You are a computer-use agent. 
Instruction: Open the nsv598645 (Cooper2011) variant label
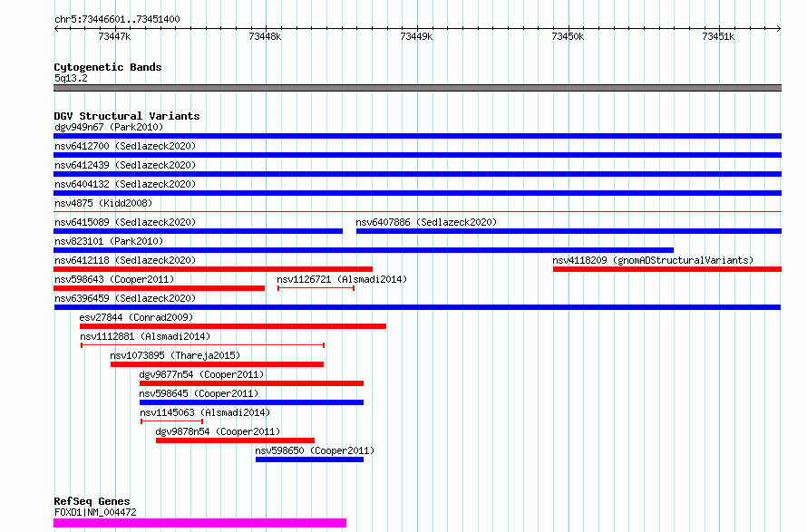(199, 393)
